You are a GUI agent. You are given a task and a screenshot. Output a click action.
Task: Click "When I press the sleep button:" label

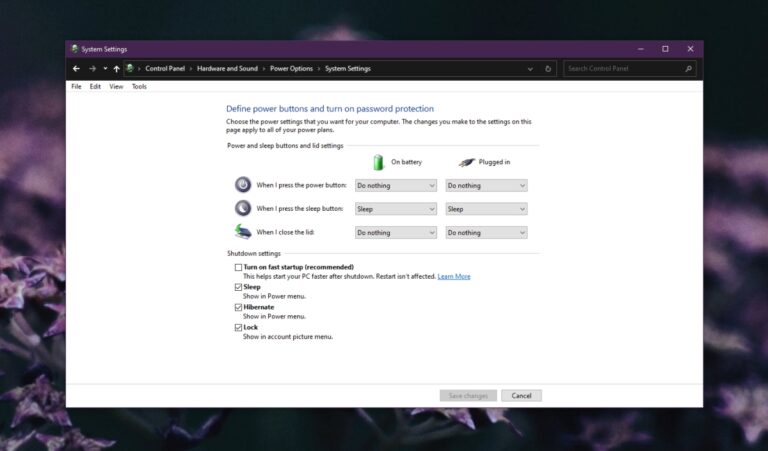click(x=300, y=209)
